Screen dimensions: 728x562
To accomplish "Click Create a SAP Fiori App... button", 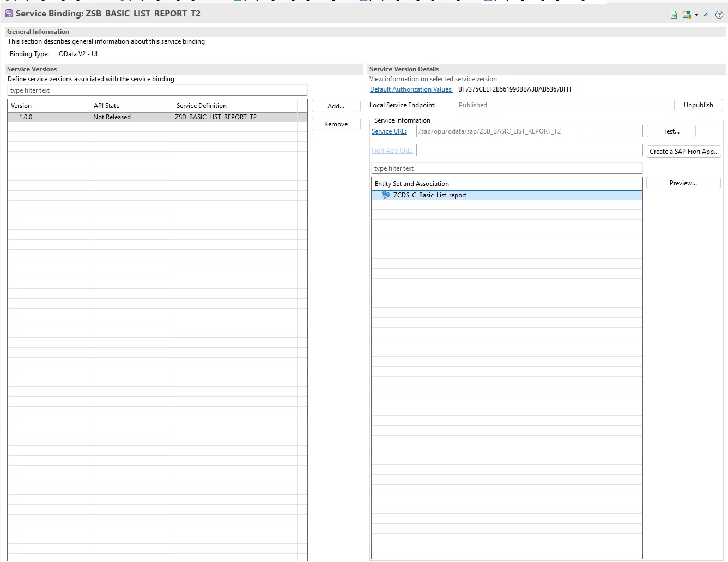I will [684, 152].
